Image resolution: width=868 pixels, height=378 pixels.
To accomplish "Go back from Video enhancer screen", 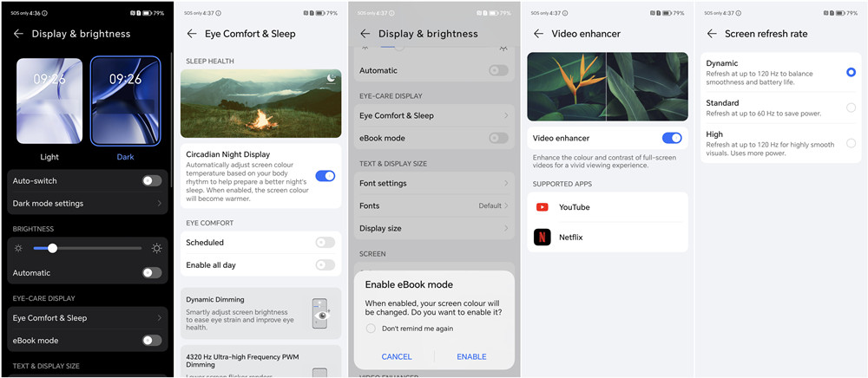I will click(x=538, y=34).
